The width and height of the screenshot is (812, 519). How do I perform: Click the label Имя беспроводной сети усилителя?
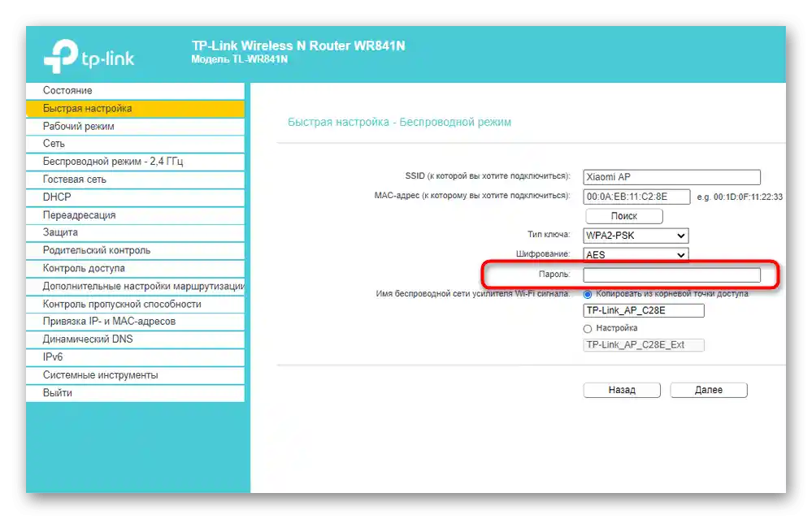point(472,294)
